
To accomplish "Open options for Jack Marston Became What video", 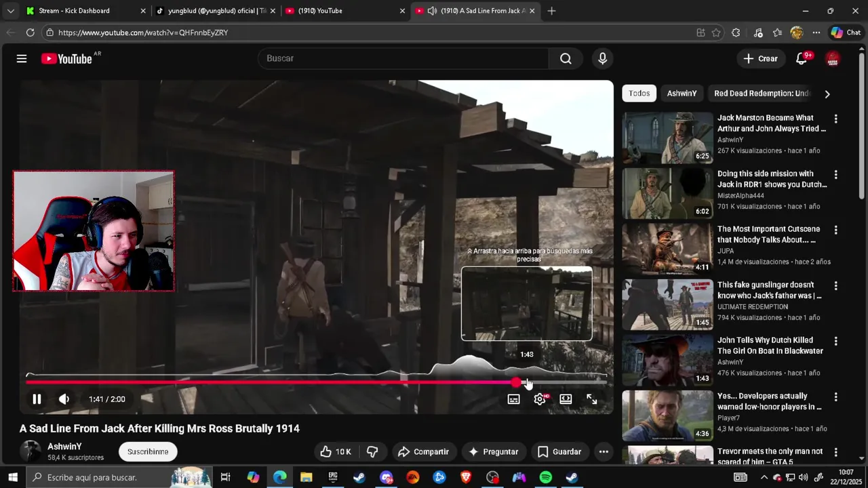I will (x=835, y=119).
